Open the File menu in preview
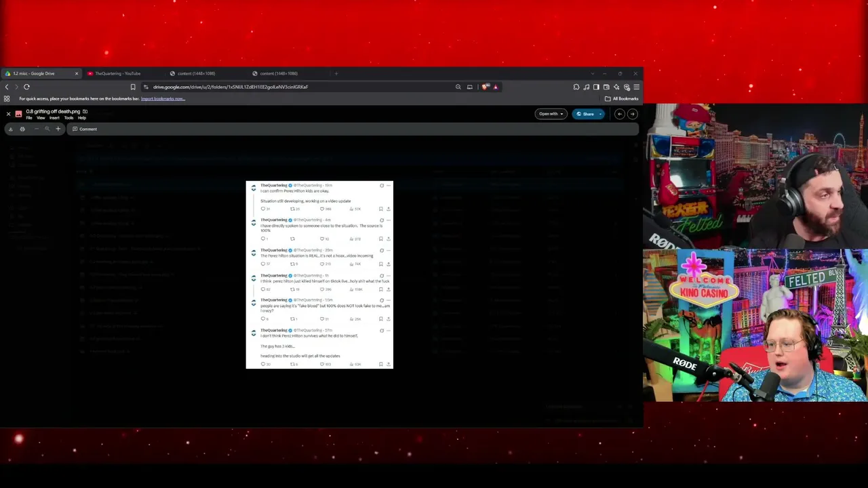The image size is (868, 488). (x=29, y=118)
